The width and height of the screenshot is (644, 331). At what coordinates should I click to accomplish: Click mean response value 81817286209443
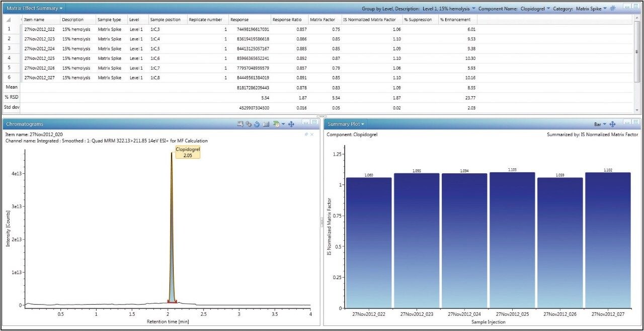click(253, 88)
